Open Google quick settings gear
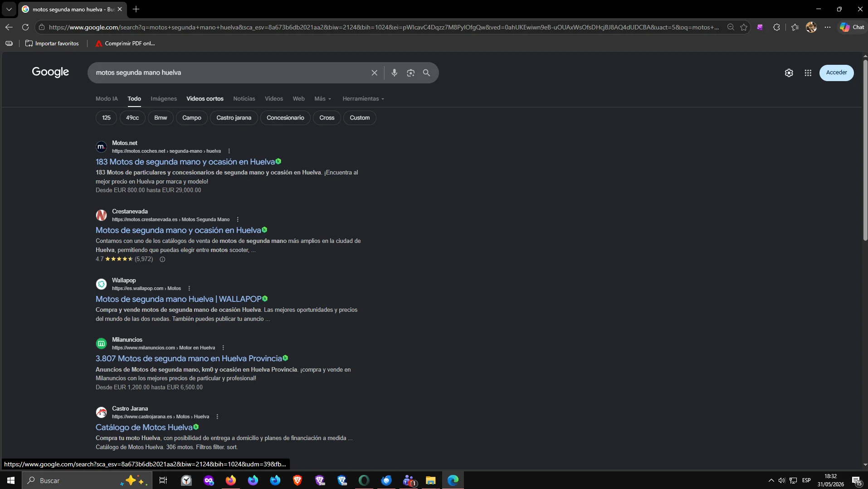Viewport: 868px width, 489px height. pos(789,73)
